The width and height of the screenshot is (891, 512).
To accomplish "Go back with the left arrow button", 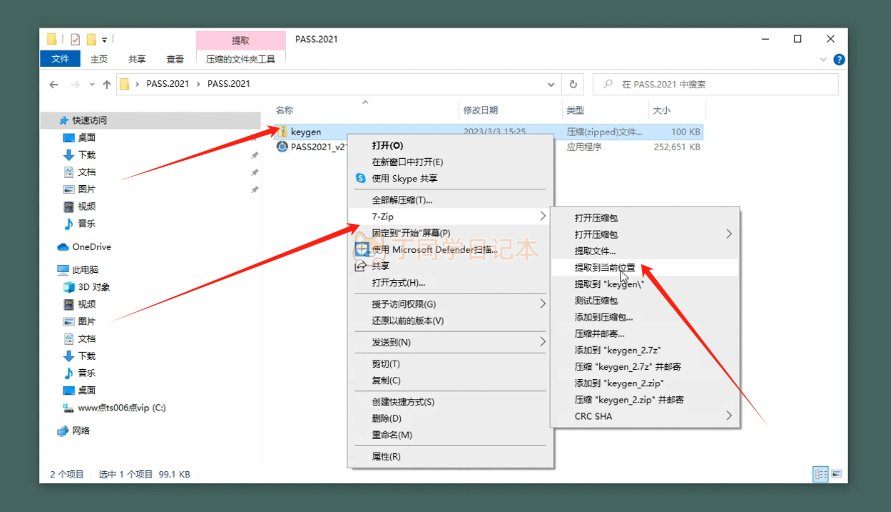I will [54, 84].
